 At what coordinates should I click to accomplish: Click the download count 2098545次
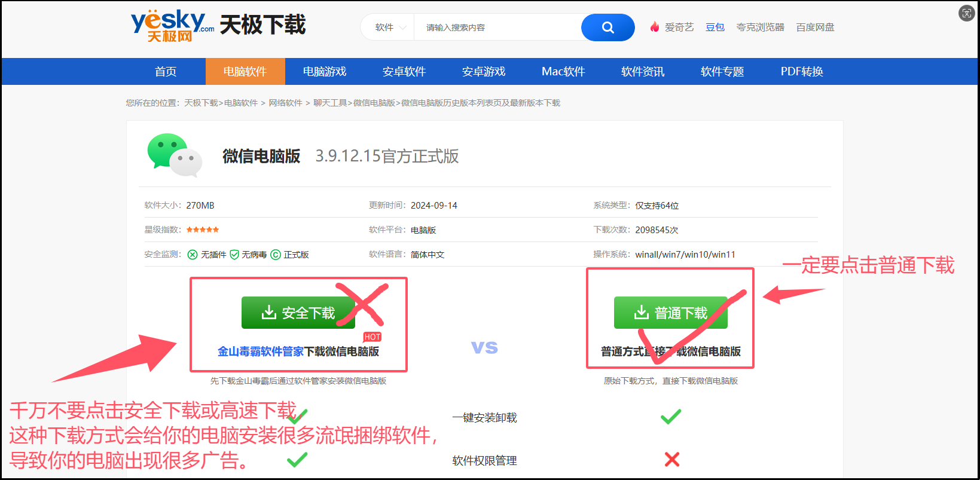point(657,230)
